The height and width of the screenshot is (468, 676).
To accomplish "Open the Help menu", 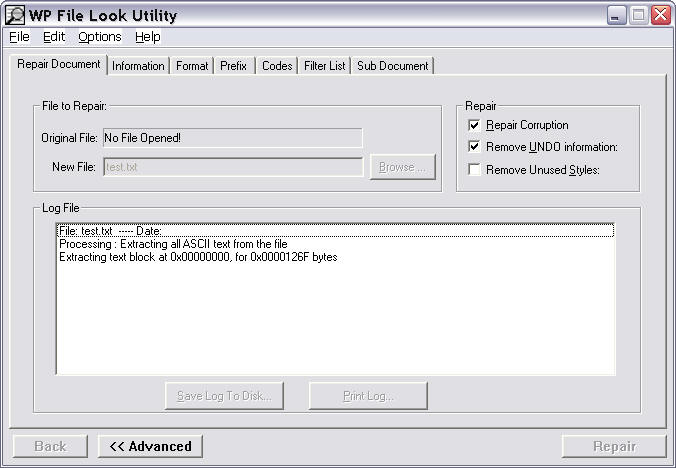I will coord(148,37).
